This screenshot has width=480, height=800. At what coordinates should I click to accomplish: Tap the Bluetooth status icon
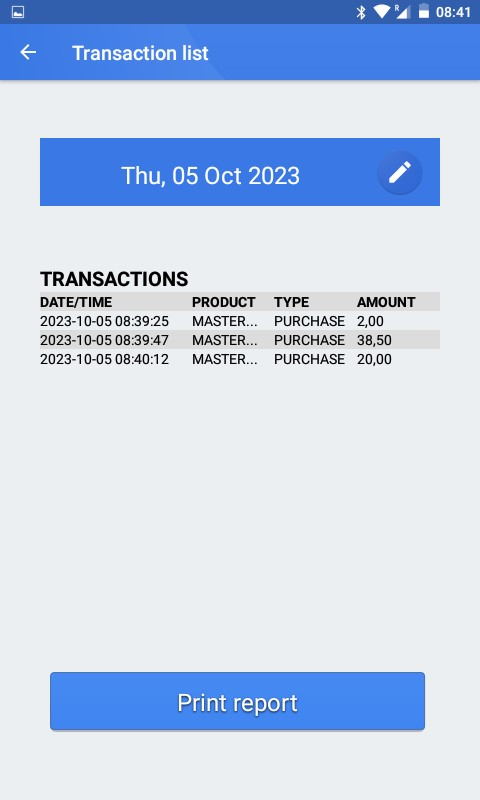361,12
